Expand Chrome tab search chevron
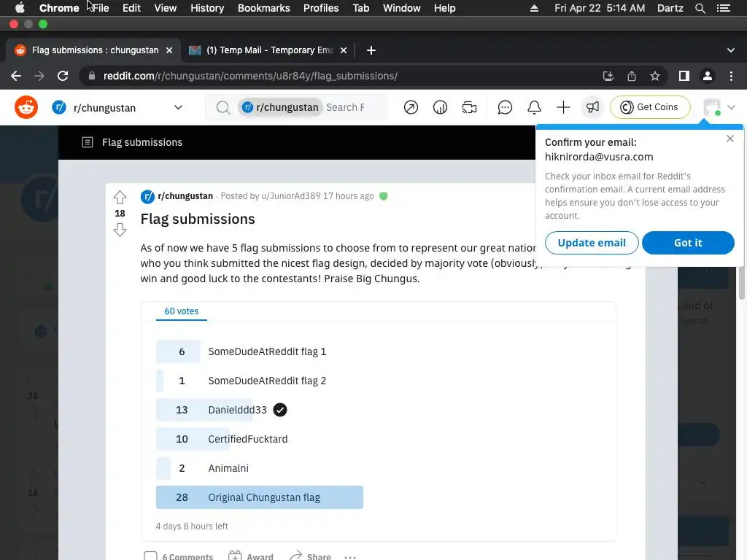747x560 pixels. pos(731,50)
